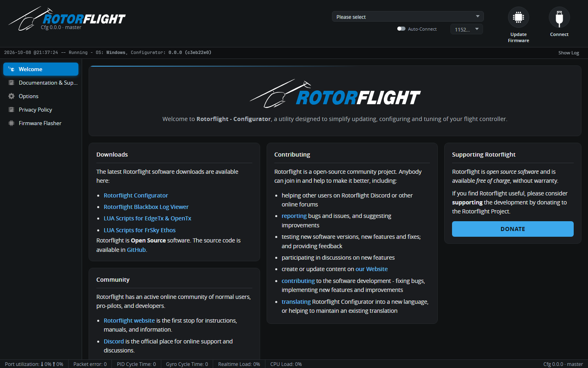Open the Rotorflight Blackbox Log Viewer link
Image resolution: width=588 pixels, height=368 pixels.
pos(146,207)
